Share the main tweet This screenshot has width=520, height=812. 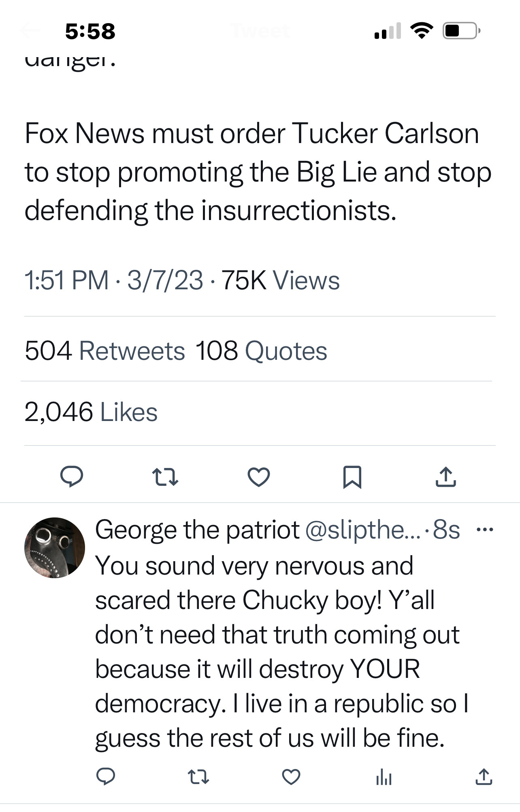click(446, 477)
